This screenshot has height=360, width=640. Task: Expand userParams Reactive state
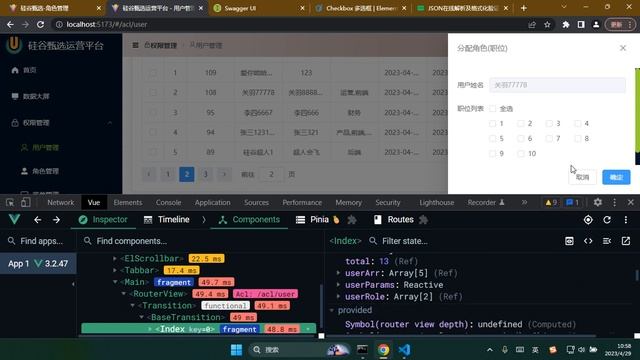pyautogui.click(x=338, y=285)
